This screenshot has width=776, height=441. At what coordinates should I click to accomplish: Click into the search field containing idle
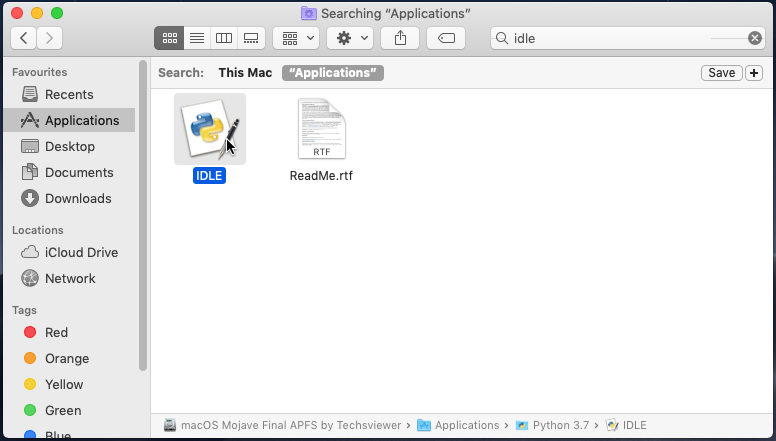(x=627, y=38)
